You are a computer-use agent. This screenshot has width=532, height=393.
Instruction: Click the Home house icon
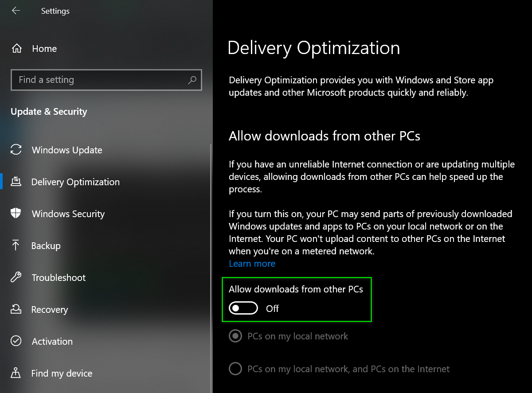tap(16, 48)
